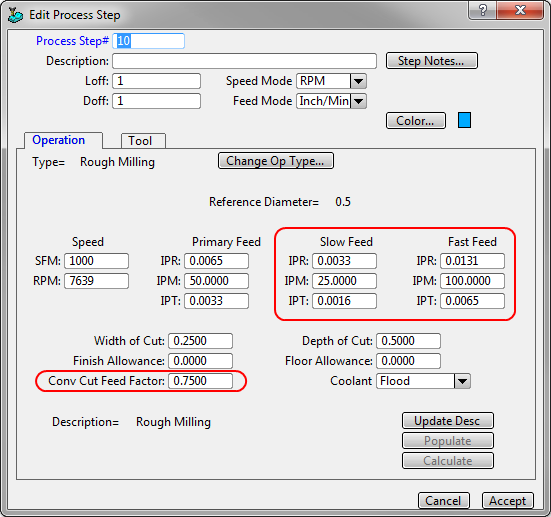The image size is (551, 517).
Task: Click the blue color swatch
Action: coord(464,120)
